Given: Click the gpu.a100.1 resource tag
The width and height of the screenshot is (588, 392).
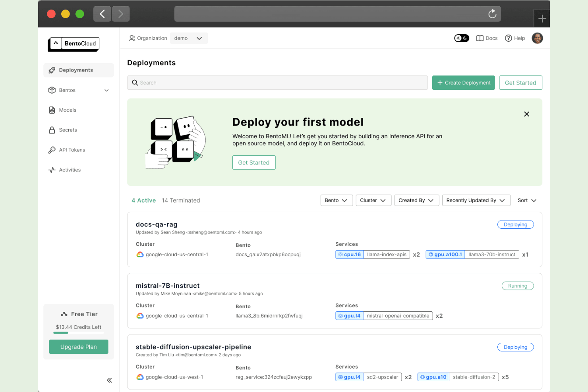Looking at the screenshot, I should pyautogui.click(x=445, y=255).
